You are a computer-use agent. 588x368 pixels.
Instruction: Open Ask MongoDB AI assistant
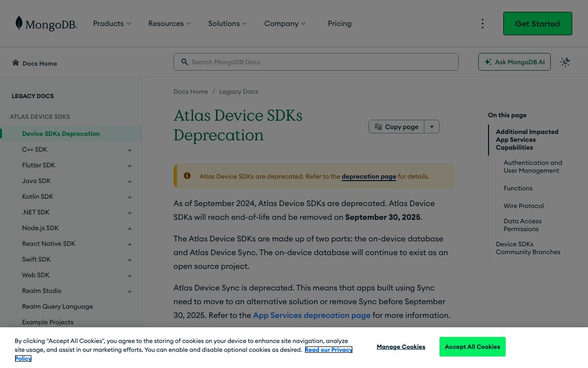point(514,62)
